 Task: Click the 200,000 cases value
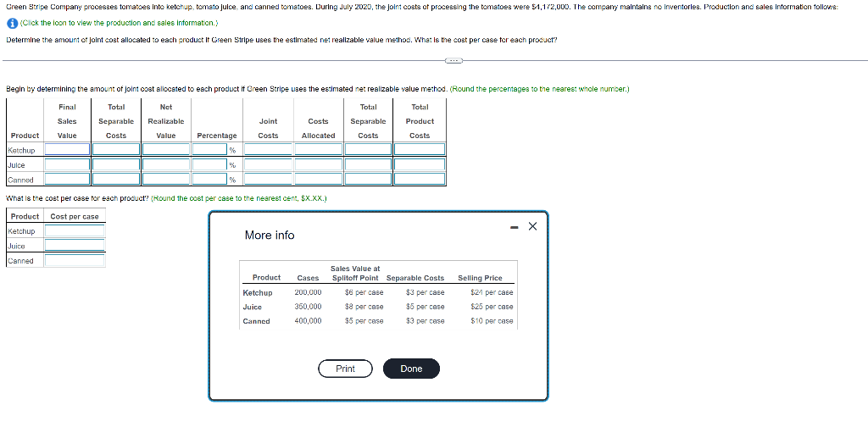pos(308,292)
